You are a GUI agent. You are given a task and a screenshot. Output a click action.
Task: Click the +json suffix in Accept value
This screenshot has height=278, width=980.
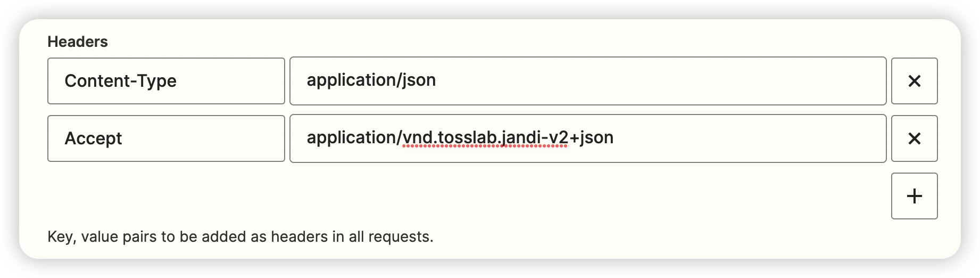click(x=592, y=138)
